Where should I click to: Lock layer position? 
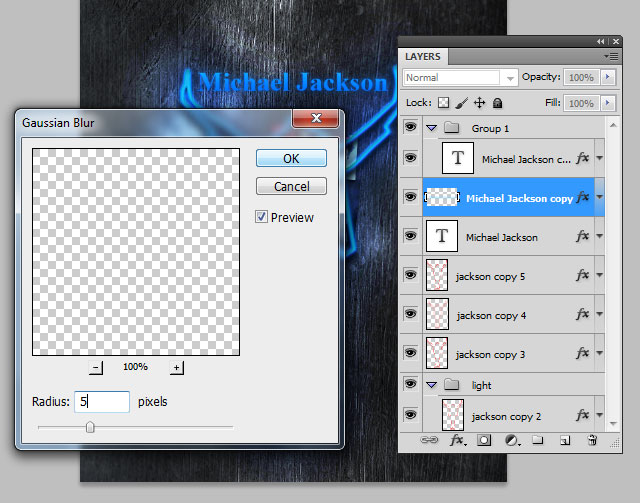tap(479, 102)
